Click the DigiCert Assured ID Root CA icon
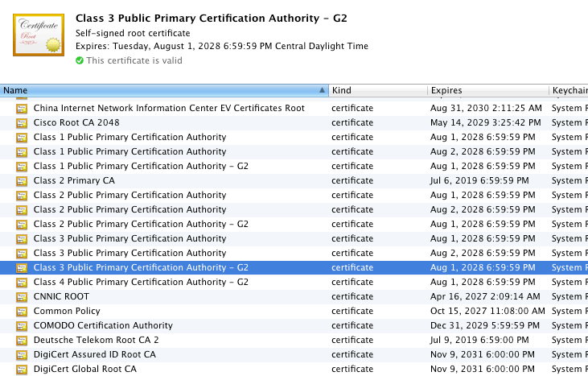Image resolution: width=588 pixels, height=376 pixels. [x=22, y=355]
